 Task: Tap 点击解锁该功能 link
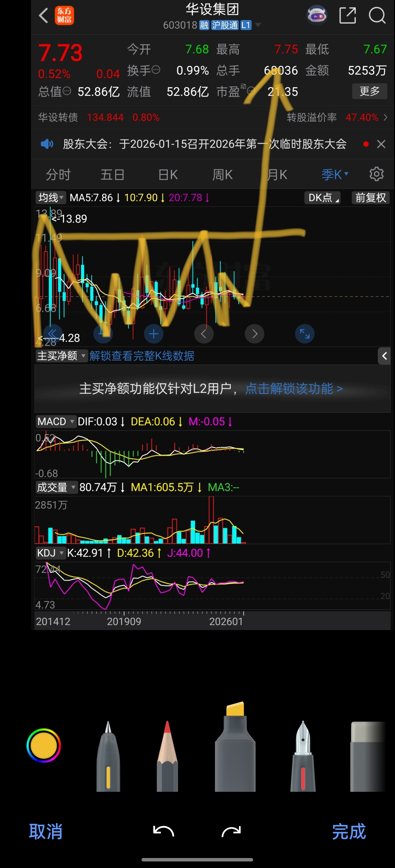(294, 388)
